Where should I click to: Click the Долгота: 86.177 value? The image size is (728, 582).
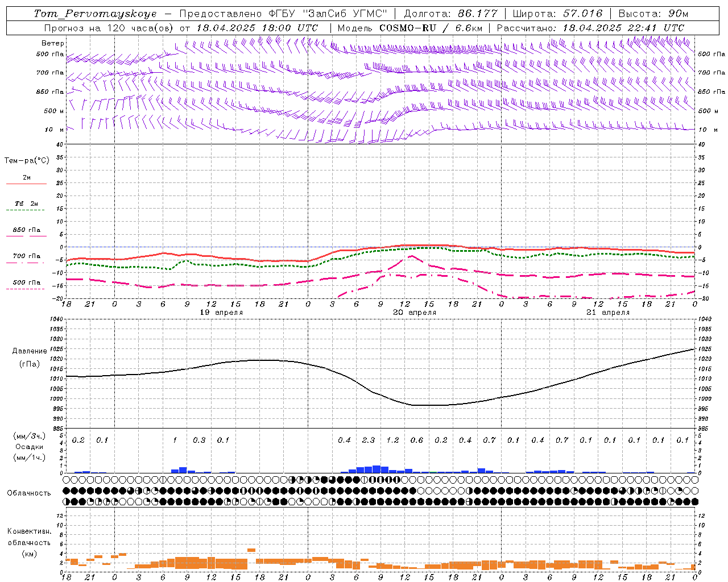(450, 14)
